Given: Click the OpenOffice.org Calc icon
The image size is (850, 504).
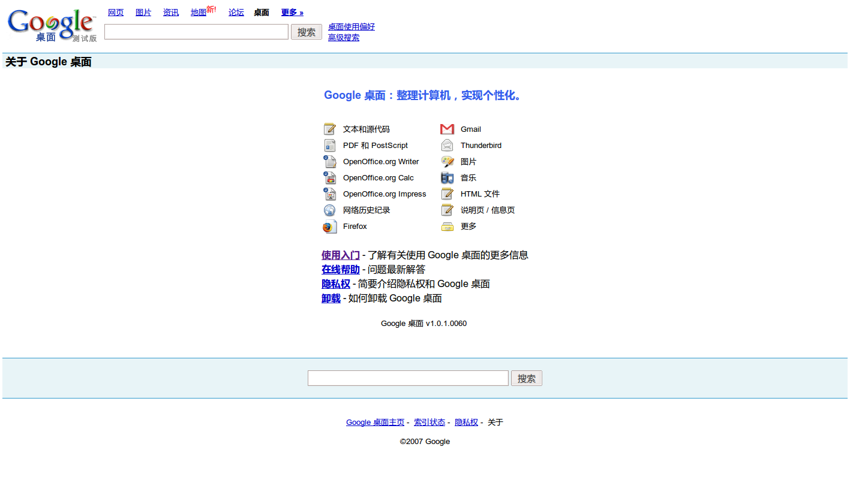Looking at the screenshot, I should coord(329,177).
